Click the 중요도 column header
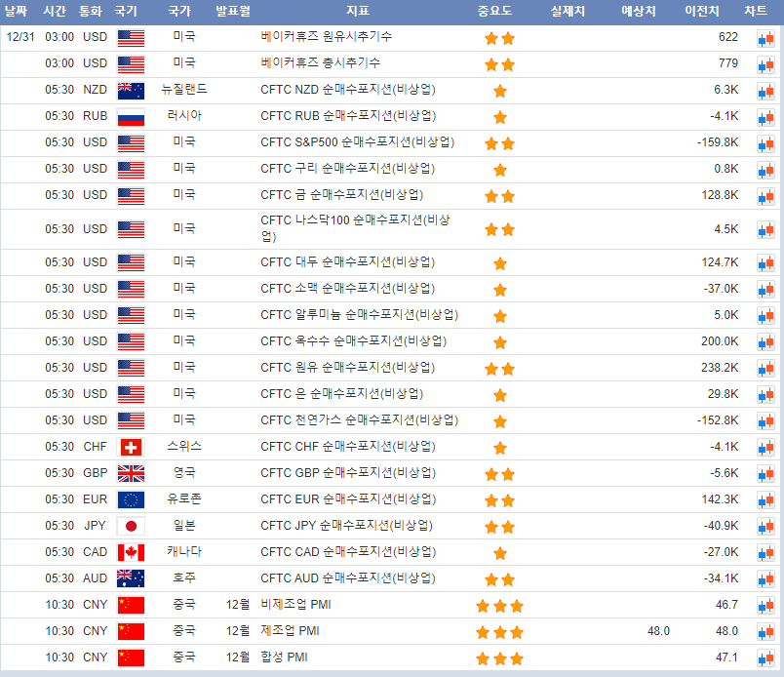Viewport: 784px width, 677px height. pos(495,12)
